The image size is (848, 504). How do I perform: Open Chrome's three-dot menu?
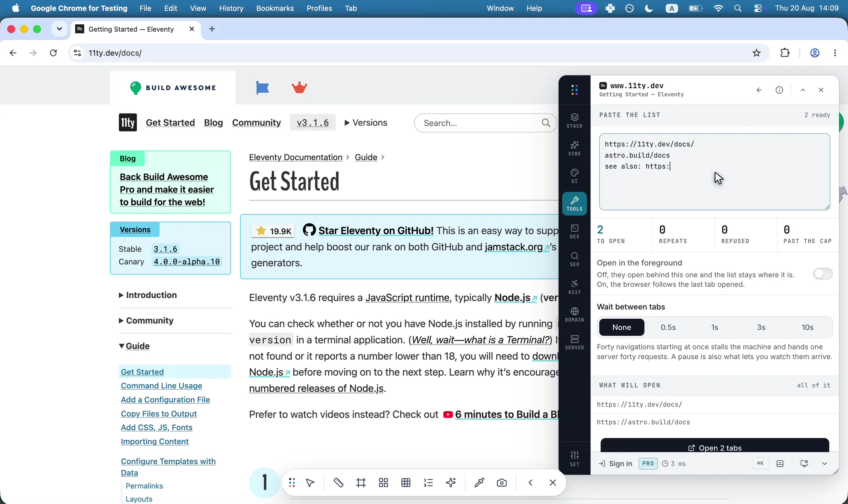point(835,53)
